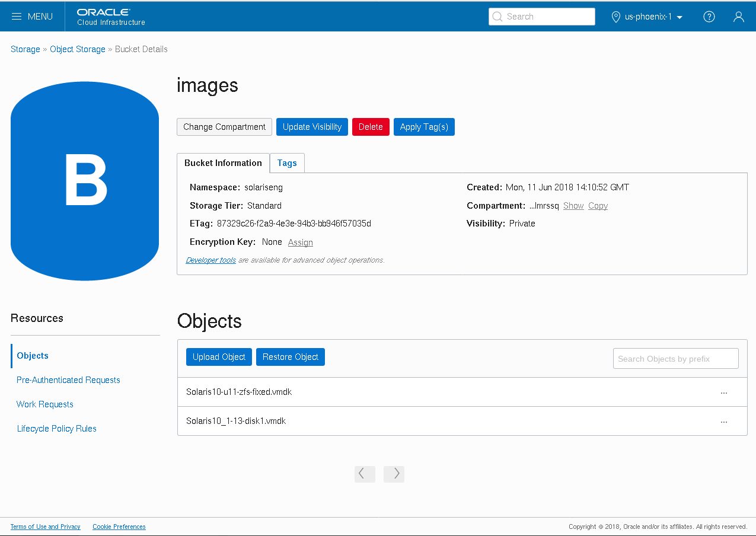The height and width of the screenshot is (536, 756).
Task: Open actions menu for Solaris10_1-13-disk1.vmdk
Action: click(x=724, y=422)
